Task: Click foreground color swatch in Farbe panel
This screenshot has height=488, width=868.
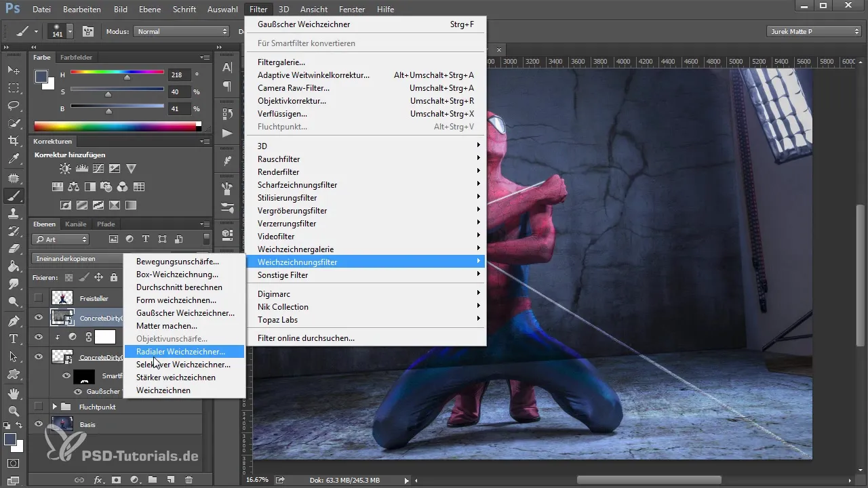Action: (41, 77)
